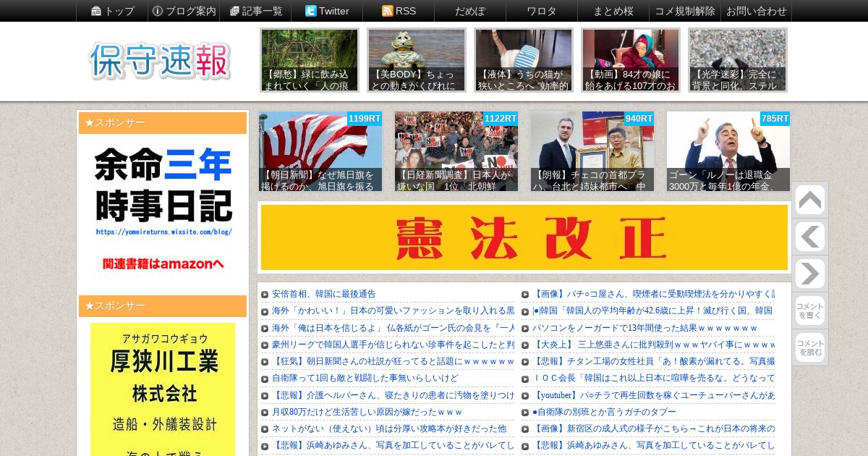Open the 940RT 朗報 チェコの首都プラハ card

(592, 151)
